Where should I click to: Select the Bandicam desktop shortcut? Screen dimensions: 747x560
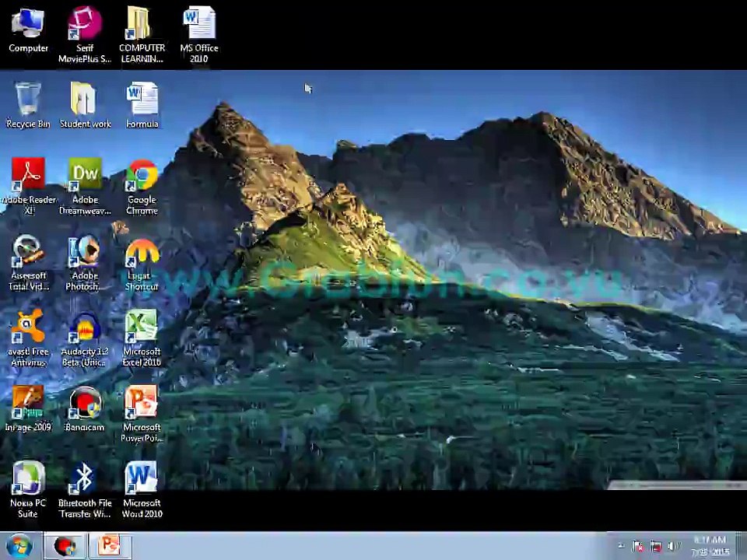[85, 408]
